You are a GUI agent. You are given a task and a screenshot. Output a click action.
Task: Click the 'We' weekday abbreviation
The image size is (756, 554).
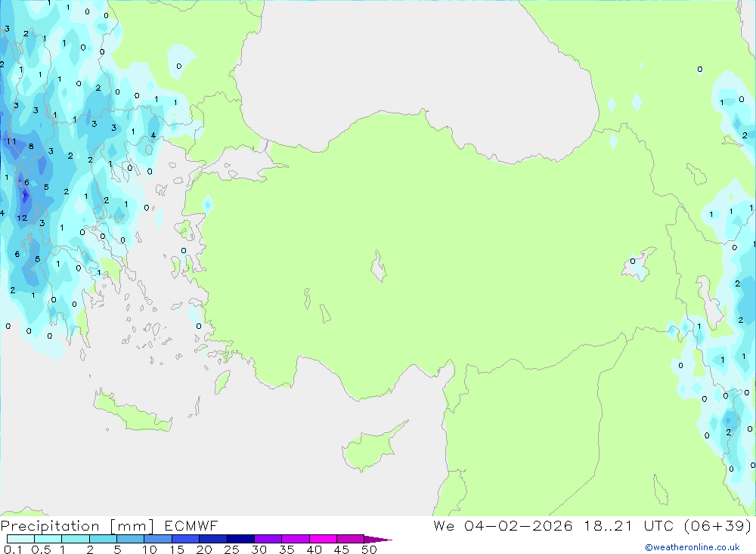click(444, 525)
